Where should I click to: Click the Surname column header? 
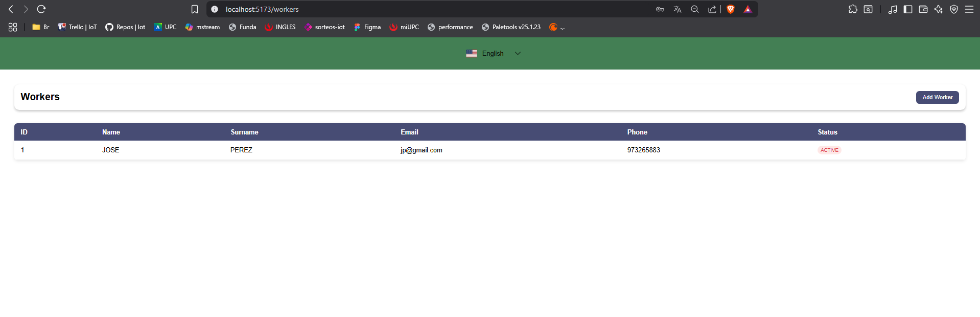tap(244, 132)
